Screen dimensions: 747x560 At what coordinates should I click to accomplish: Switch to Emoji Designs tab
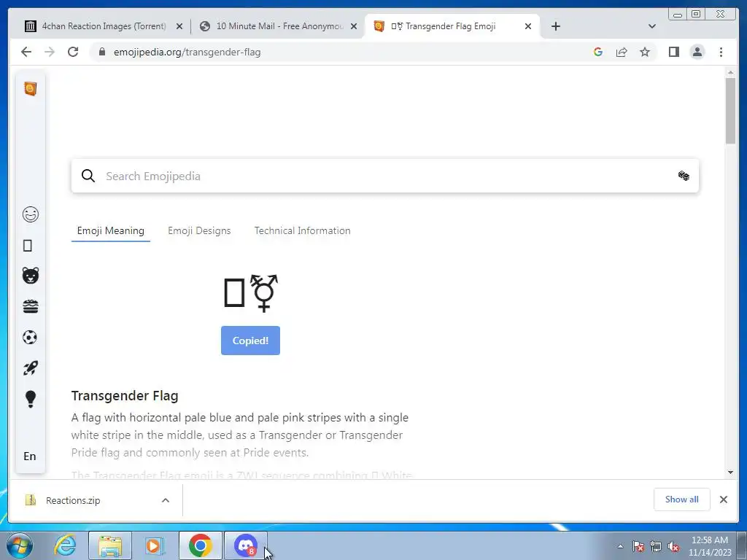(x=199, y=231)
